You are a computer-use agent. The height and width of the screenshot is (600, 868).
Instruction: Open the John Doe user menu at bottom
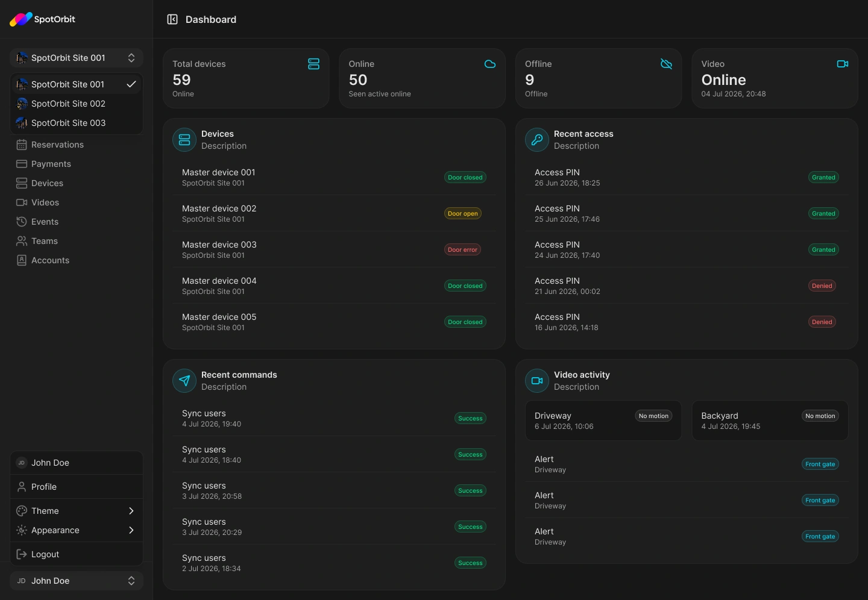[x=77, y=581]
